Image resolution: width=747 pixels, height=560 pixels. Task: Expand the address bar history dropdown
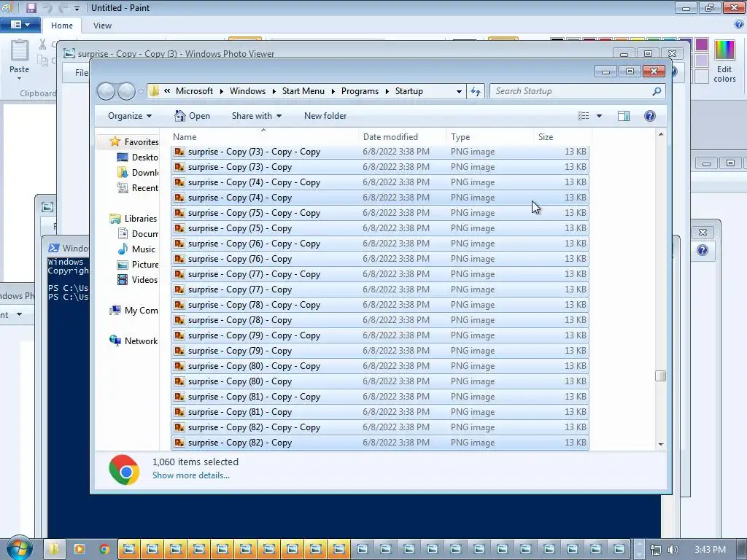pos(459,91)
